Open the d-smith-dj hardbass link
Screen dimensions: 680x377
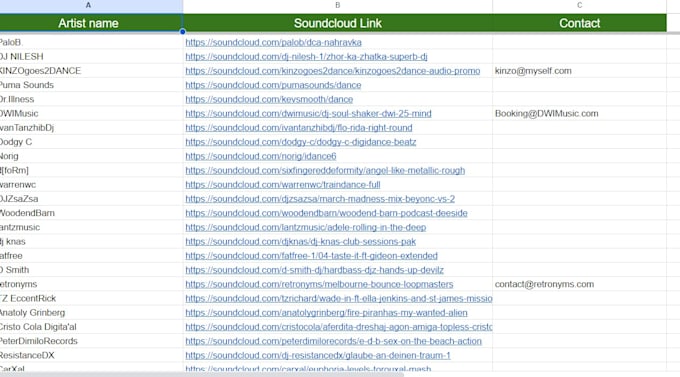point(314,270)
